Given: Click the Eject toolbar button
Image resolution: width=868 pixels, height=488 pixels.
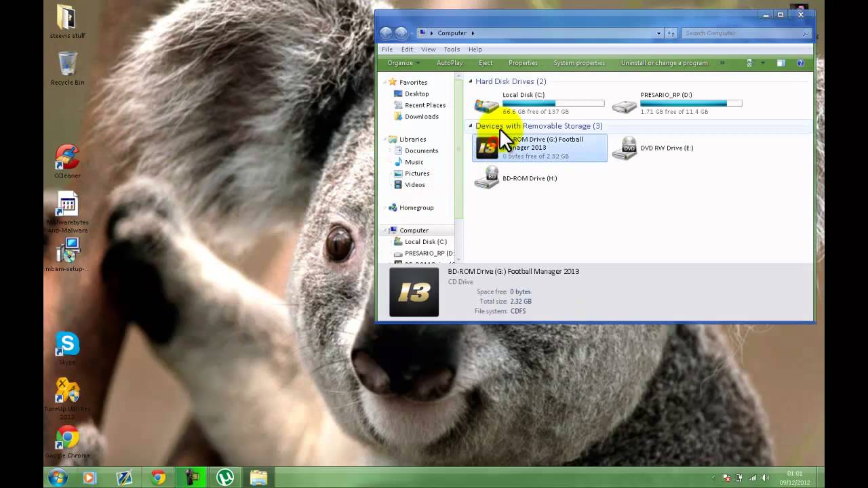Looking at the screenshot, I should [486, 63].
